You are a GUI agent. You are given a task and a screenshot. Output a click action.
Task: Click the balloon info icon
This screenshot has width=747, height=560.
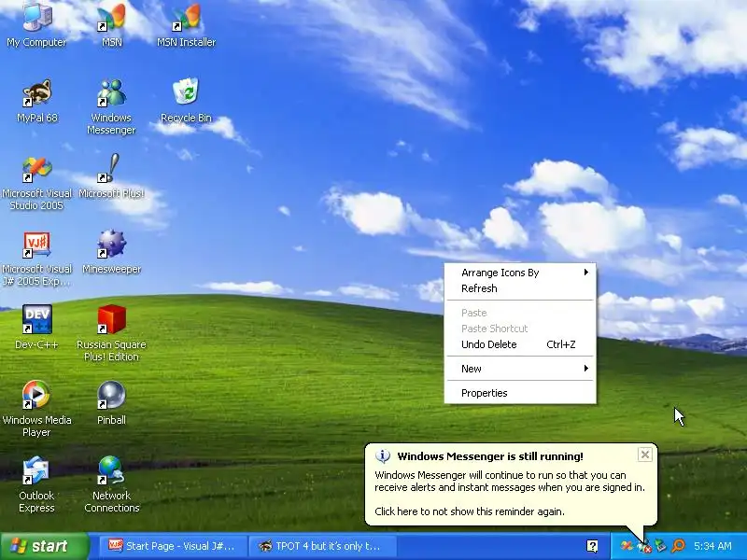pos(383,456)
